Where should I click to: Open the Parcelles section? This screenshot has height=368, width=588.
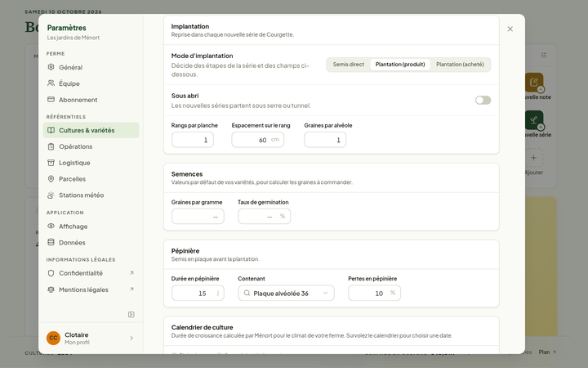click(91, 179)
